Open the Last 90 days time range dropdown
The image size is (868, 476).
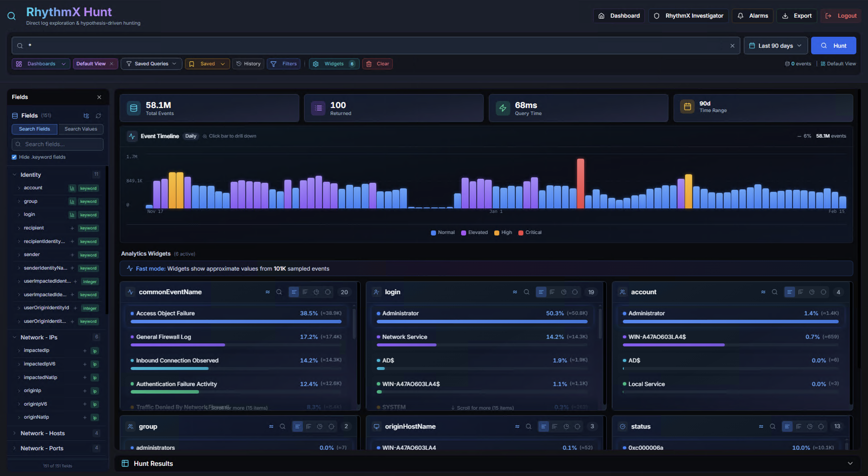click(x=775, y=46)
